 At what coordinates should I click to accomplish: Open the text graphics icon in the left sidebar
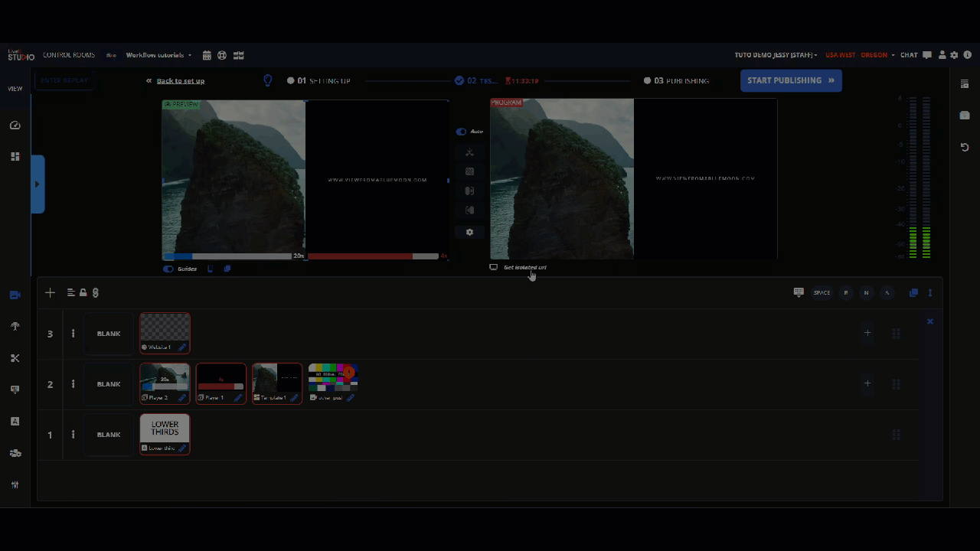point(15,421)
